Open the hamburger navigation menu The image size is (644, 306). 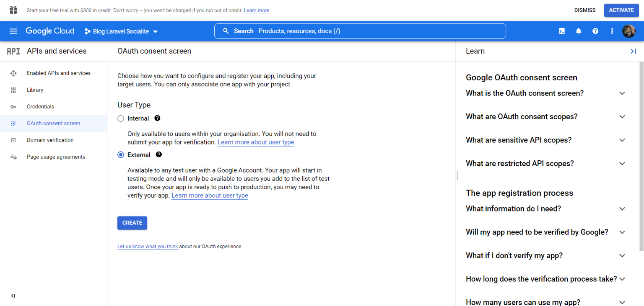point(13,31)
